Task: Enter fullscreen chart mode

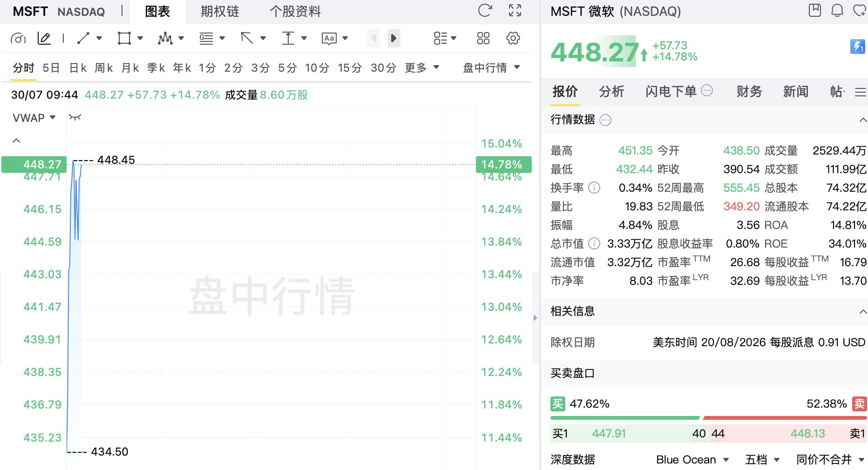Action: (515, 11)
